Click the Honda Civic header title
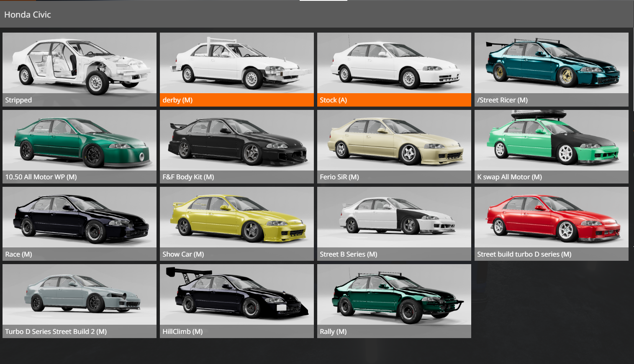Image resolution: width=634 pixels, height=364 pixels. 28,15
